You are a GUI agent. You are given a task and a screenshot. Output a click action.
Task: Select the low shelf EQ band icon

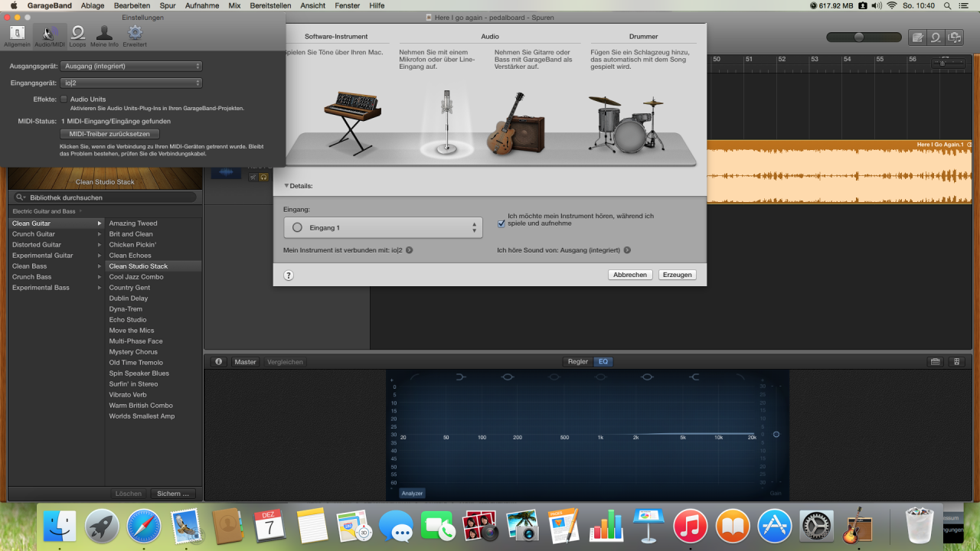click(x=461, y=377)
